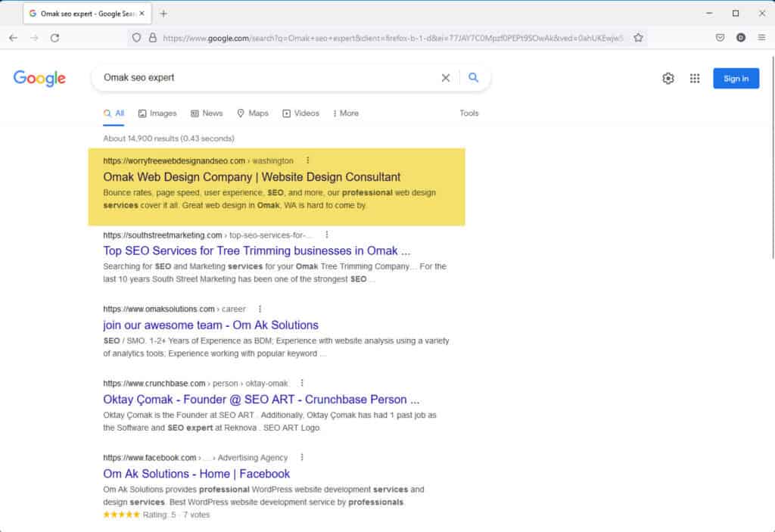Maximize the Firefox window
Screen dimensions: 775x532
736,14
